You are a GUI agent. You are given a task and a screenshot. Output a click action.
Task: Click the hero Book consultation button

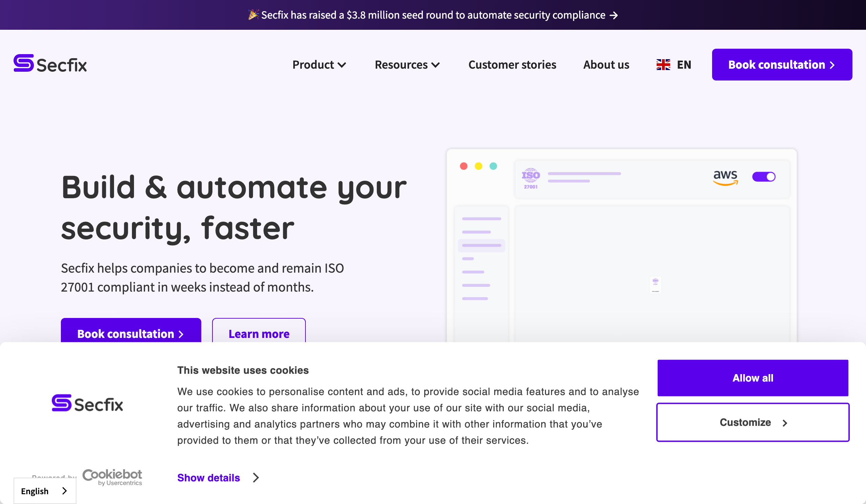131,330
